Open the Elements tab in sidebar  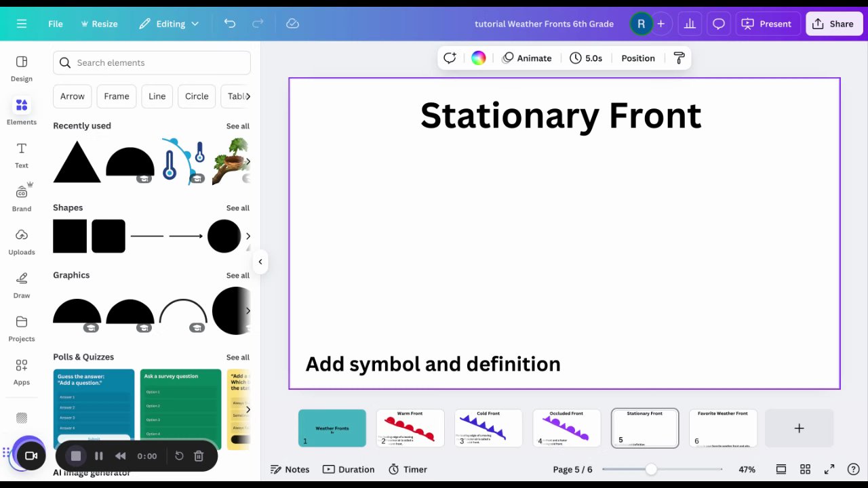pyautogui.click(x=22, y=112)
